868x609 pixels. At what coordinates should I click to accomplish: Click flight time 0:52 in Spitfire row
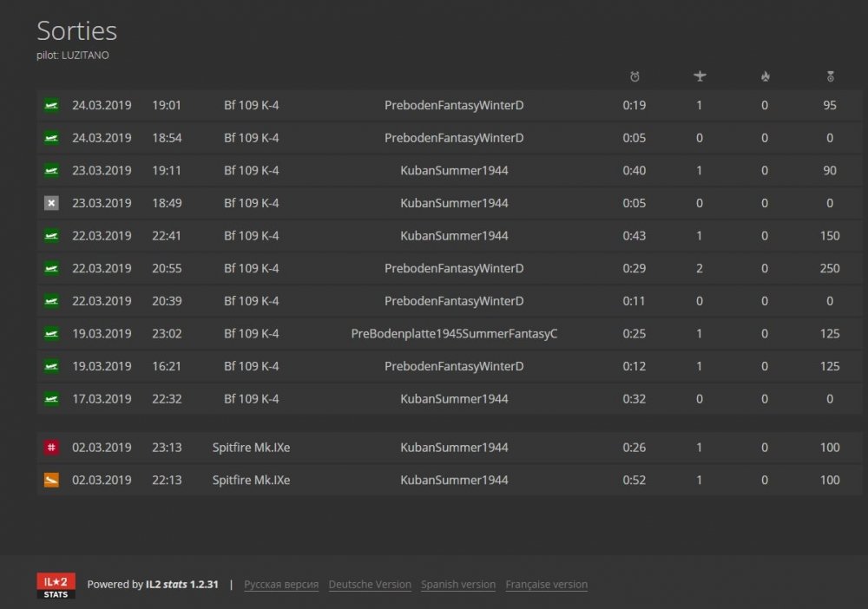[635, 480]
